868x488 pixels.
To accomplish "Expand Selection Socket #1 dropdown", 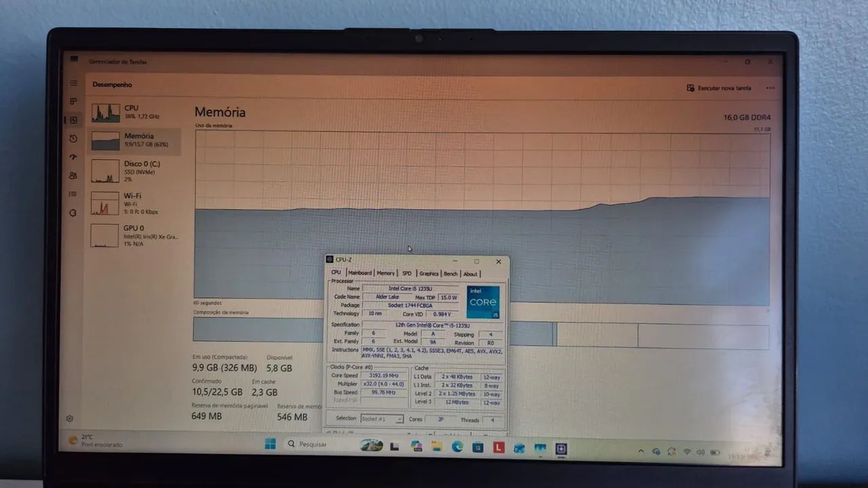I will click(x=382, y=419).
